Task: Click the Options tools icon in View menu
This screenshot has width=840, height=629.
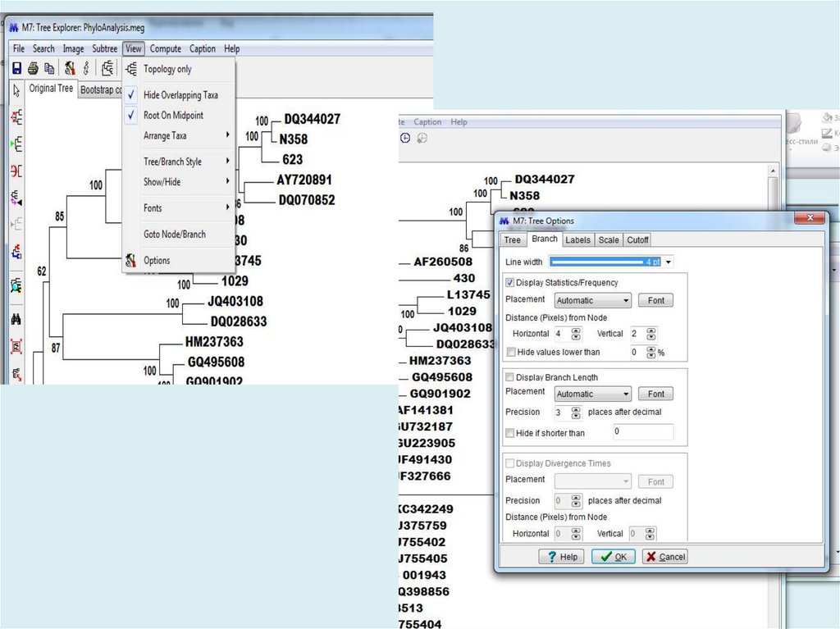Action: [x=130, y=261]
